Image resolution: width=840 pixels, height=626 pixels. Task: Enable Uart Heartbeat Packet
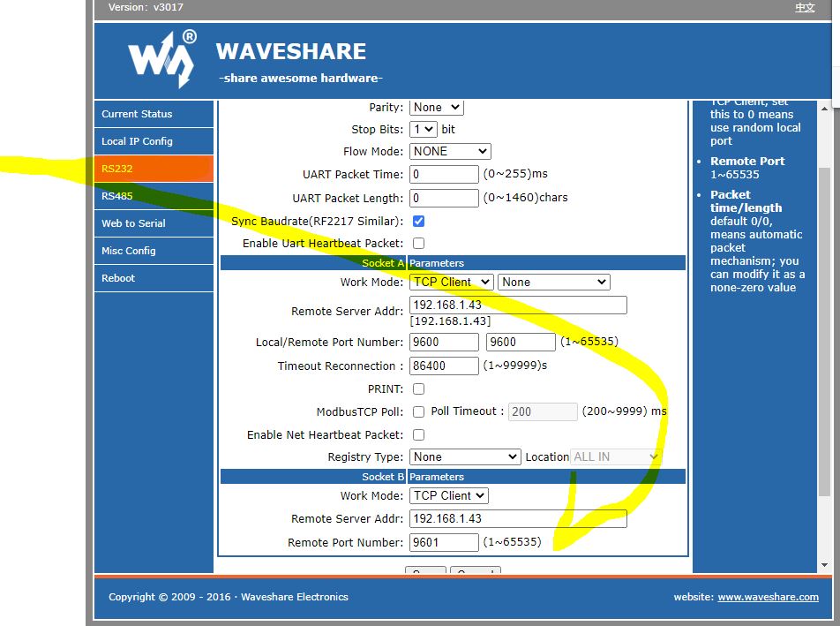click(x=418, y=243)
